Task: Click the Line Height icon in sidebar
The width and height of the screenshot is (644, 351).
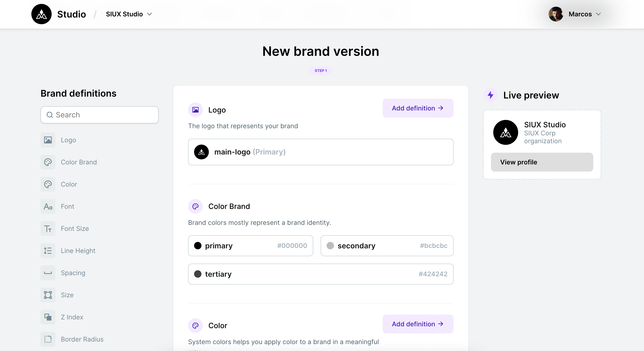Action: [48, 251]
